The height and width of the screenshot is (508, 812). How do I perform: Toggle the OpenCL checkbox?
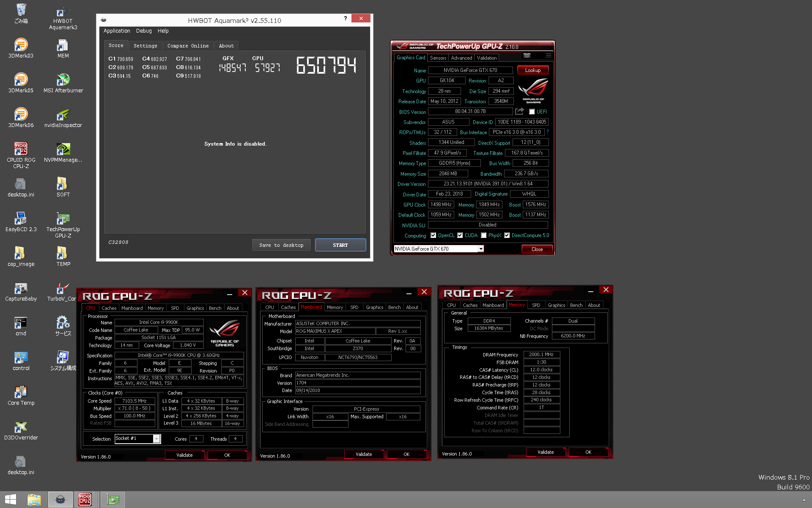coord(433,235)
